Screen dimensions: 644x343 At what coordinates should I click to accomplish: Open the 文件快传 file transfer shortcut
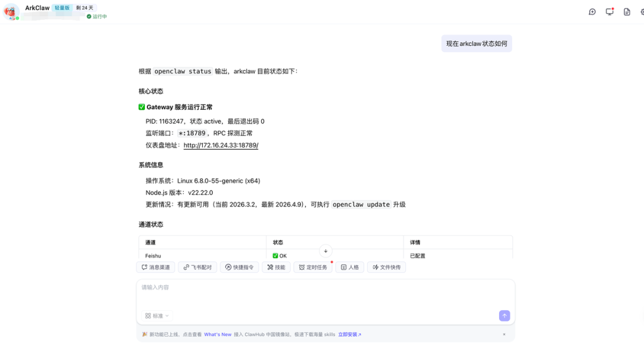click(386, 267)
